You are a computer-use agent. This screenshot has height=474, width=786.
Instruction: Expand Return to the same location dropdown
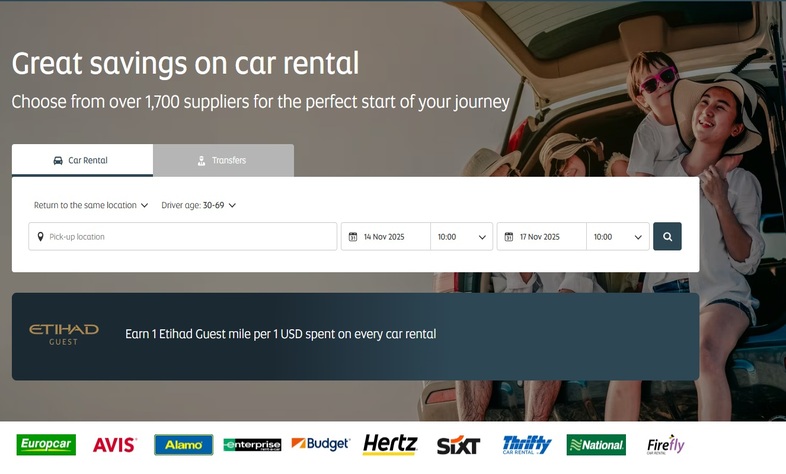pos(91,205)
